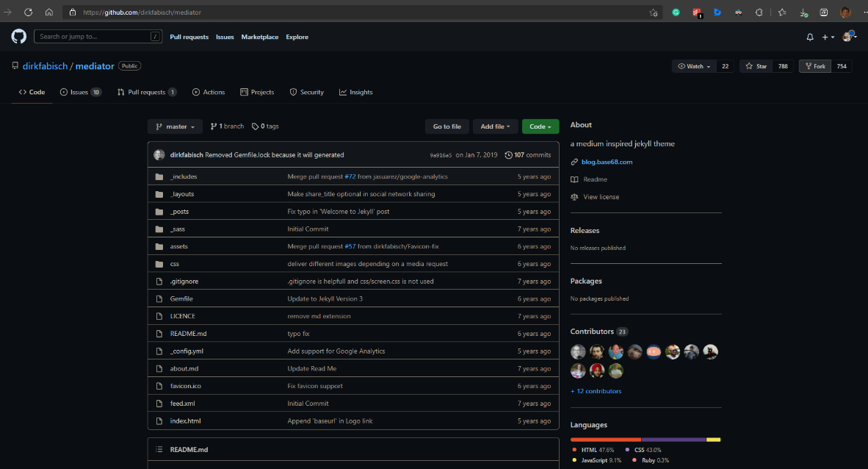Switch to the Issues tab
The width and height of the screenshot is (868, 469).
79,92
